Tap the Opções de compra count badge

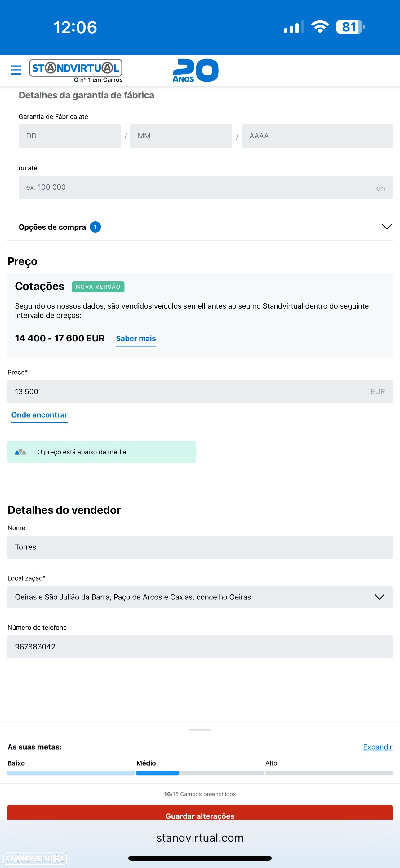pos(95,227)
